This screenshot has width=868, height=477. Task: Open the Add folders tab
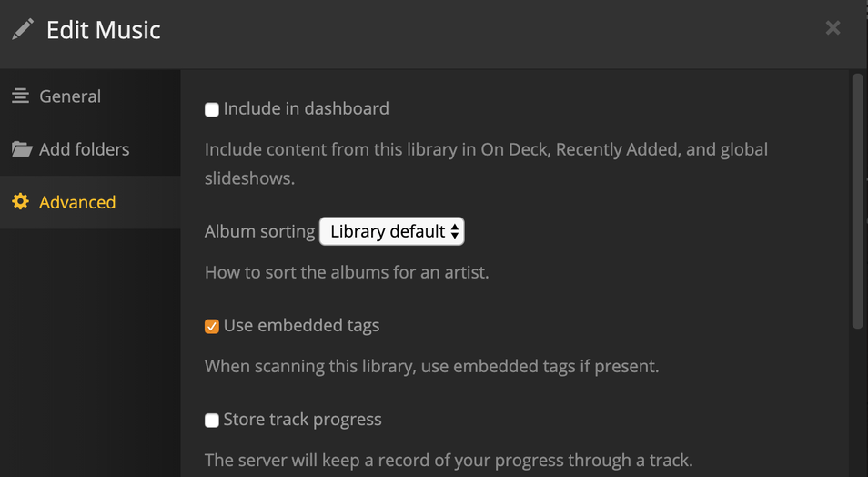84,148
